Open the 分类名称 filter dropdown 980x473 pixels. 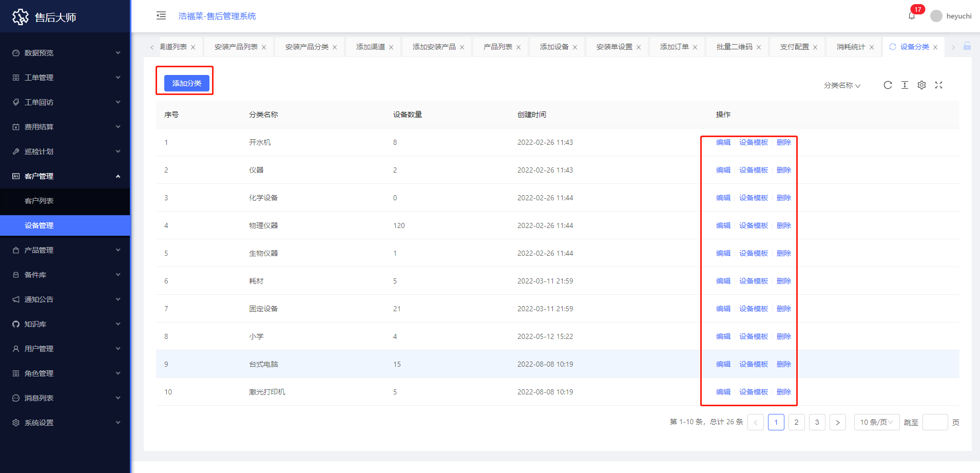click(842, 85)
